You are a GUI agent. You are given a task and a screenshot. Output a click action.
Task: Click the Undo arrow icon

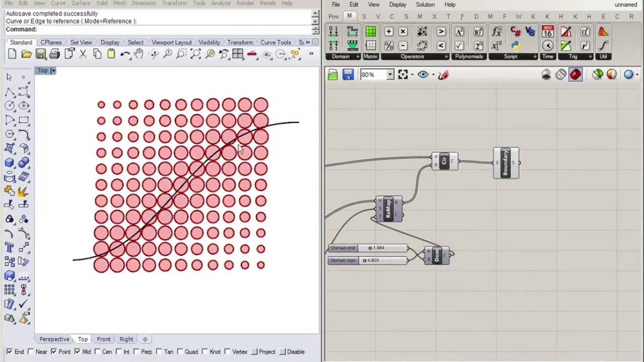tap(125, 54)
